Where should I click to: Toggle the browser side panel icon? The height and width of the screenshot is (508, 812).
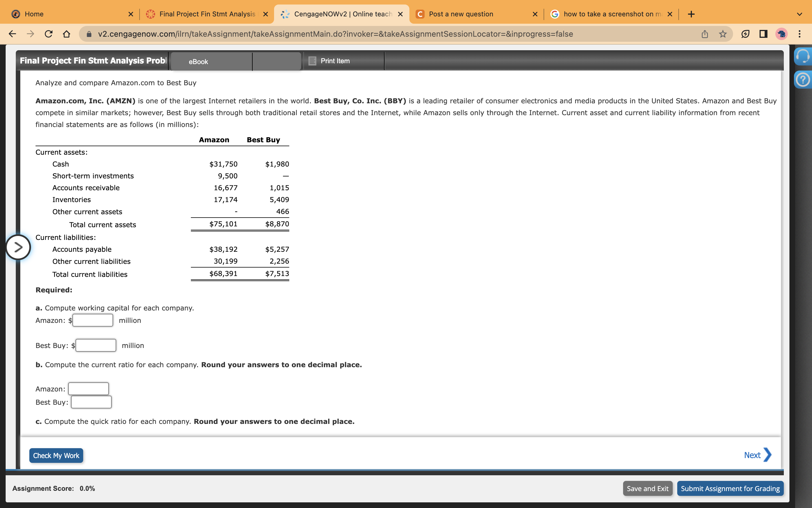(763, 34)
